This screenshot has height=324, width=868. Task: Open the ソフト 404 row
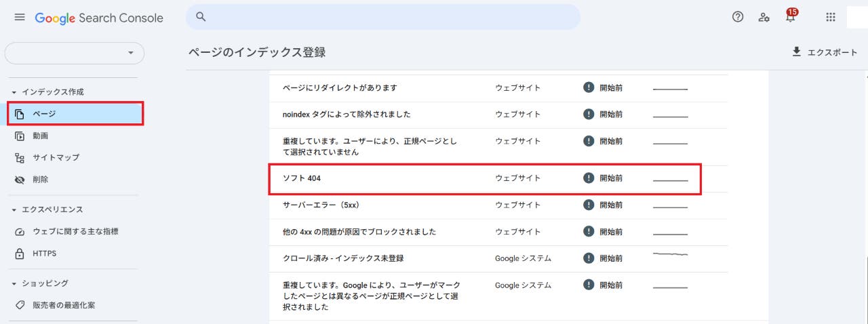click(485, 178)
